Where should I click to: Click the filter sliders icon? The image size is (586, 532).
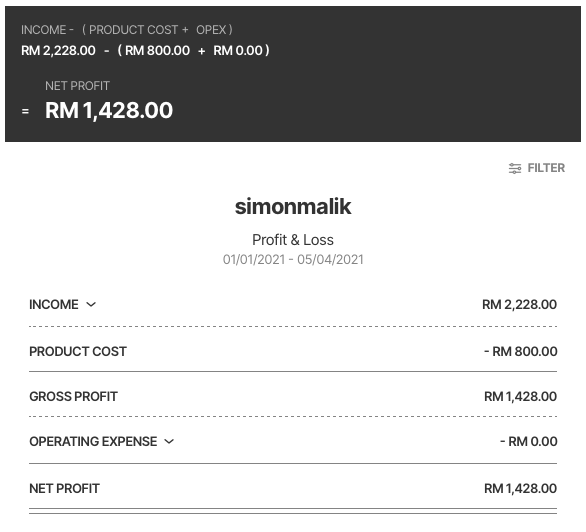coord(515,168)
